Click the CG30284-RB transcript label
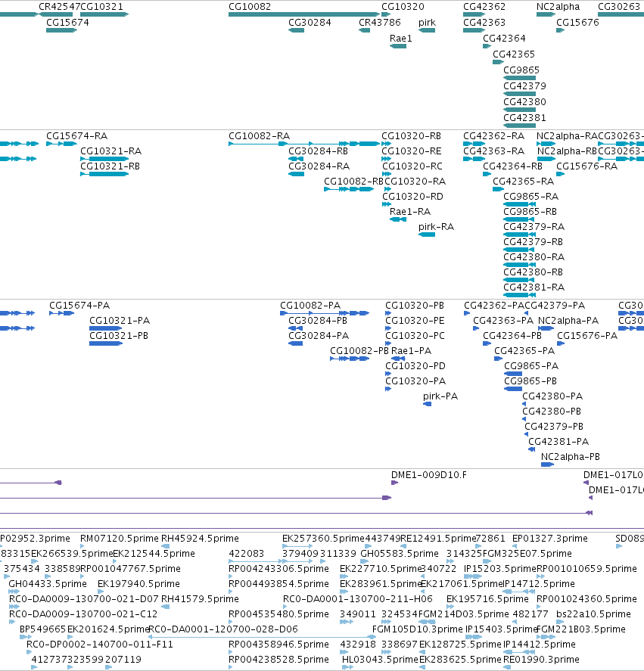644x671 pixels. point(318,151)
